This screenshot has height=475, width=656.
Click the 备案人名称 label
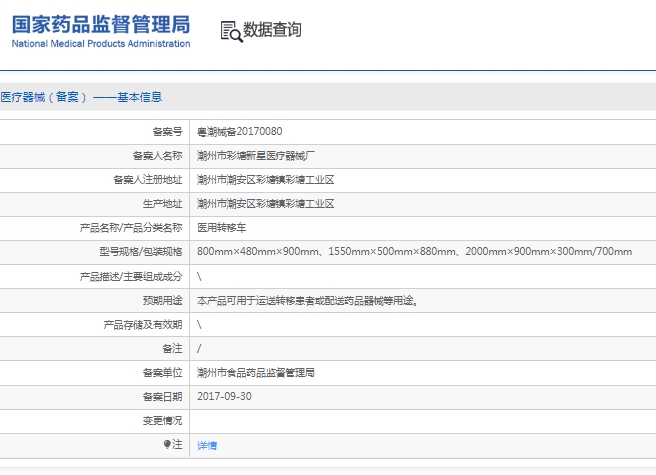(157, 156)
